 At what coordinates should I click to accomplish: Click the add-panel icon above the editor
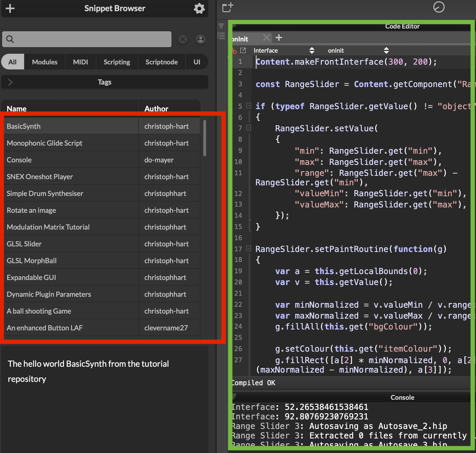228,7
